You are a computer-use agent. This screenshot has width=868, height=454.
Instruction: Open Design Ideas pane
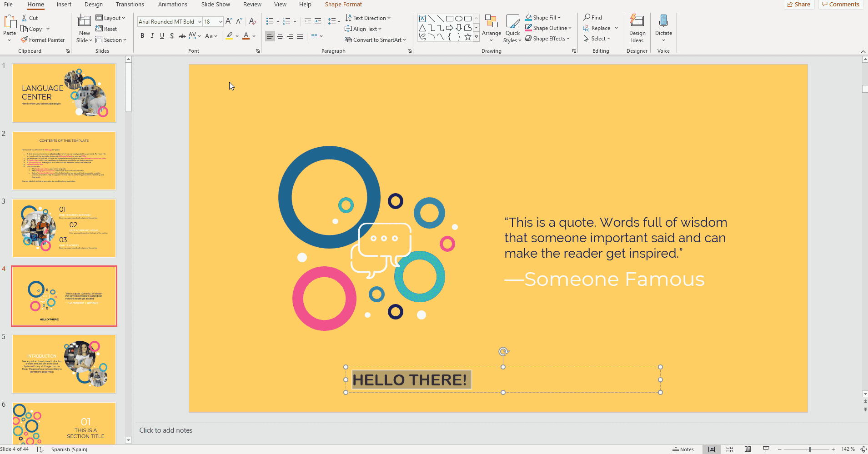[637, 28]
